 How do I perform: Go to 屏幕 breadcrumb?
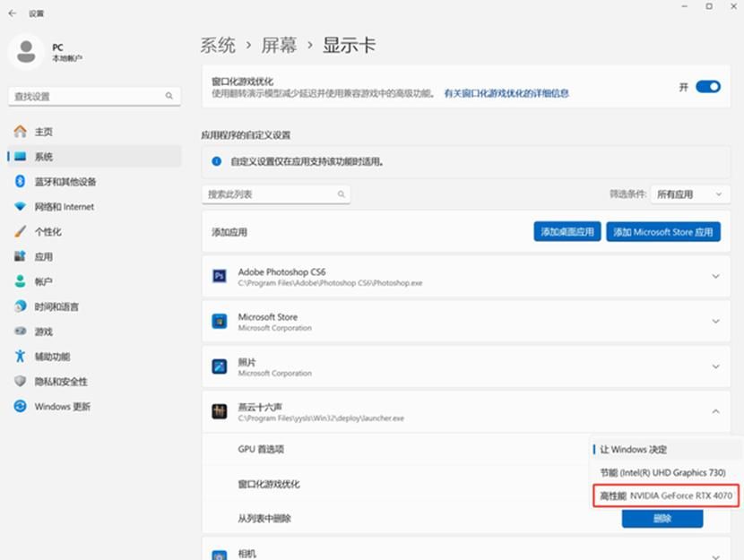[x=279, y=45]
